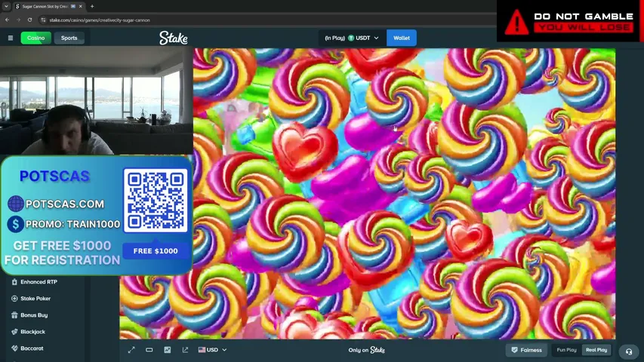644x362 pixels.
Task: Click the dollar icon beside the promo code
Action: click(x=16, y=224)
